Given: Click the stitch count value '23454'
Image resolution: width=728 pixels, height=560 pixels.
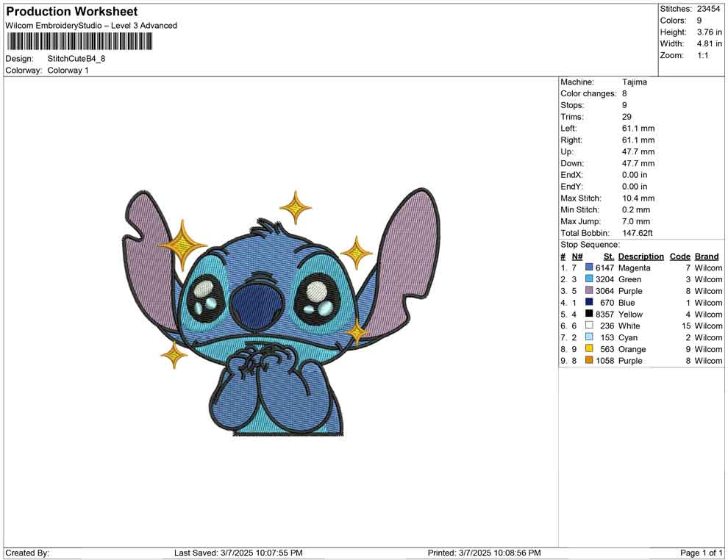Looking at the screenshot, I should coord(708,9).
